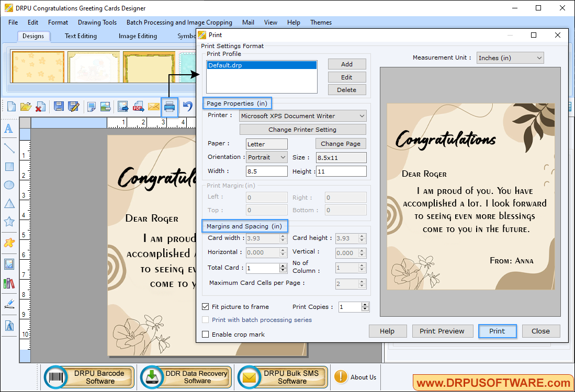575x392 pixels.
Task: Select the Star shape tool
Action: [x=10, y=222]
